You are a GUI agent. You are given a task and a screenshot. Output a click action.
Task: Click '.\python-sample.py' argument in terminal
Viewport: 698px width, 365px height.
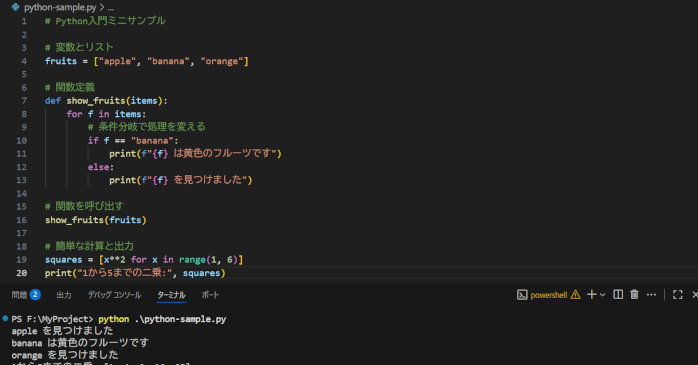pyautogui.click(x=180, y=319)
